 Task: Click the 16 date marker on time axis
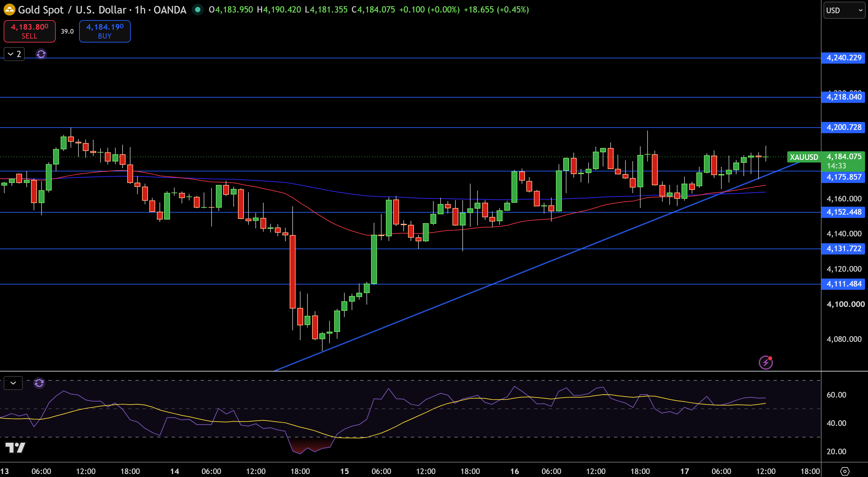(514, 471)
